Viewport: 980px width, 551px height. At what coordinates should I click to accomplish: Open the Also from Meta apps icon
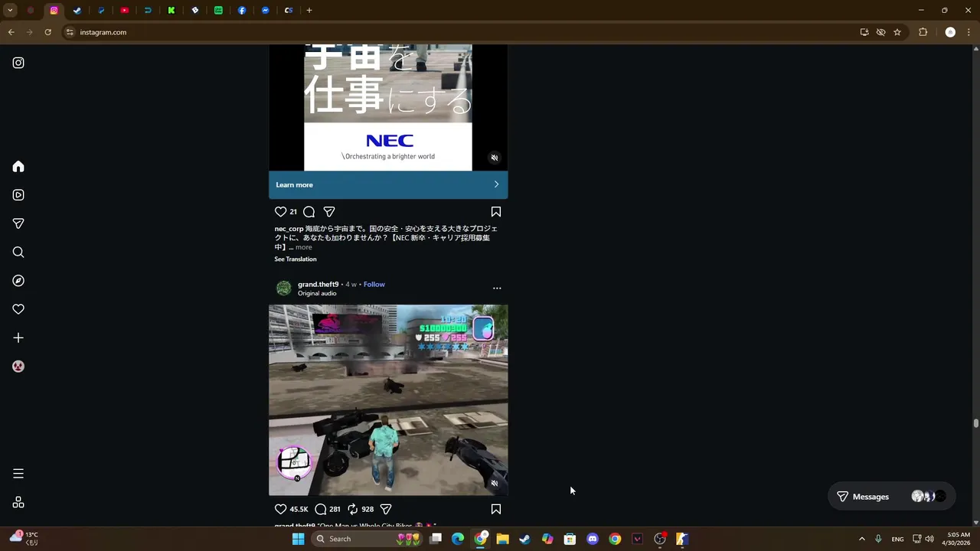(x=18, y=503)
